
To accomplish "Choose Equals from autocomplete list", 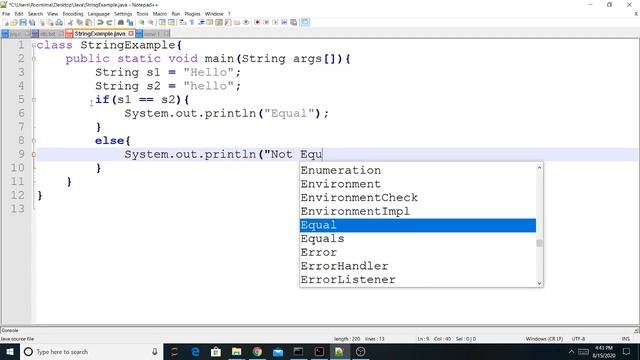I will (418, 239).
